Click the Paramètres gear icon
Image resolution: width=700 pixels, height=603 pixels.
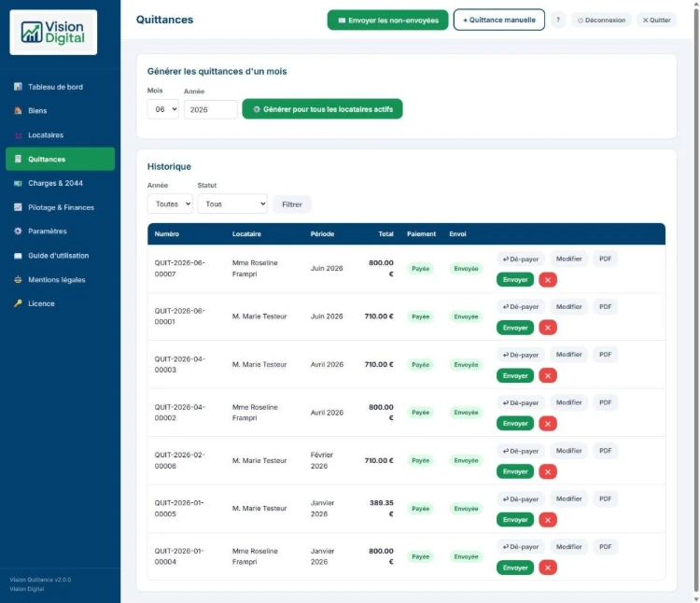tap(18, 231)
